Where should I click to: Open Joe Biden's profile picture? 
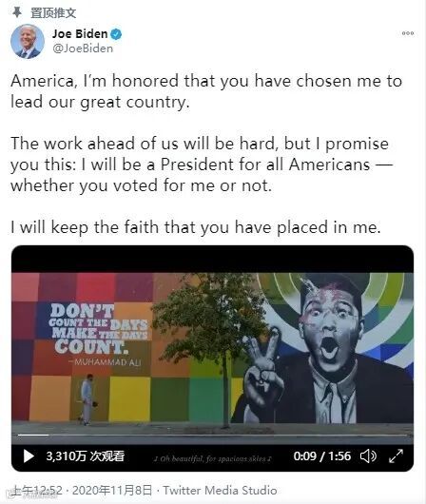tap(27, 41)
